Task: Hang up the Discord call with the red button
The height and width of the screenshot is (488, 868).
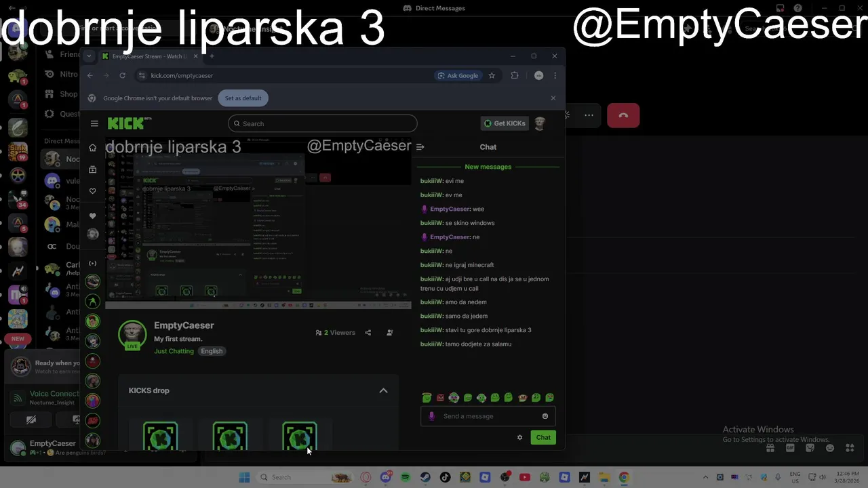Action: 623,115
